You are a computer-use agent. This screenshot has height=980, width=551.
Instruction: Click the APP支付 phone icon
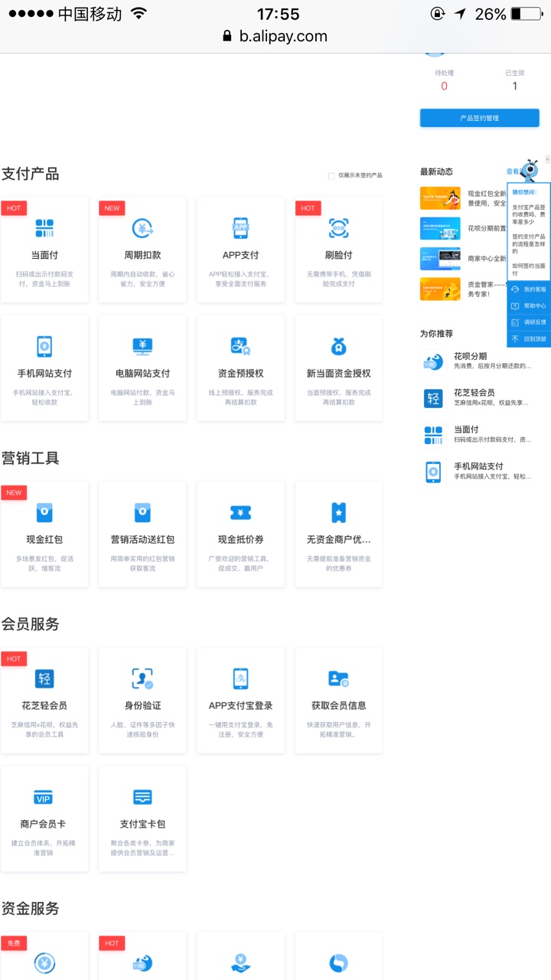pyautogui.click(x=240, y=228)
